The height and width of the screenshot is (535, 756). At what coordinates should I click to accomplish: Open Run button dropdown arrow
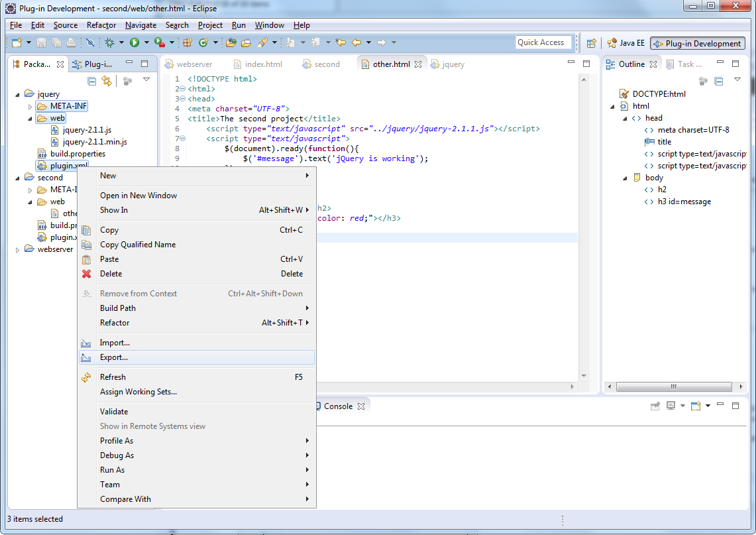[146, 42]
